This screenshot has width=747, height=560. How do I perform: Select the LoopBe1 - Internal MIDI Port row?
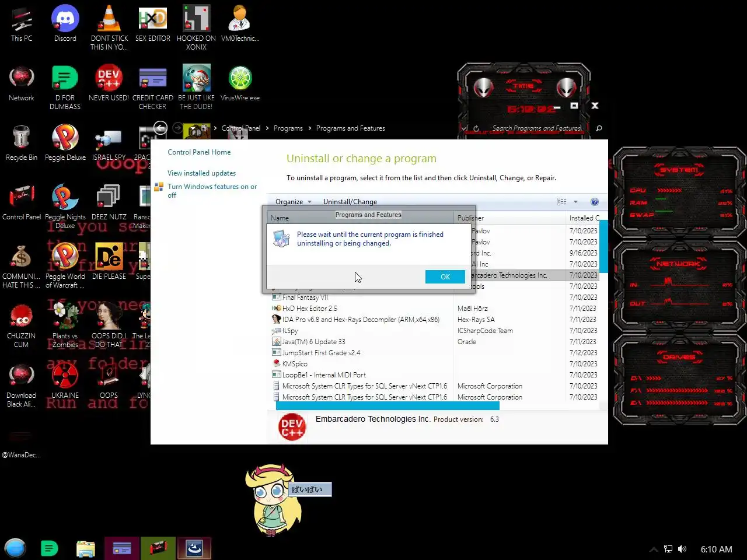[435, 375]
